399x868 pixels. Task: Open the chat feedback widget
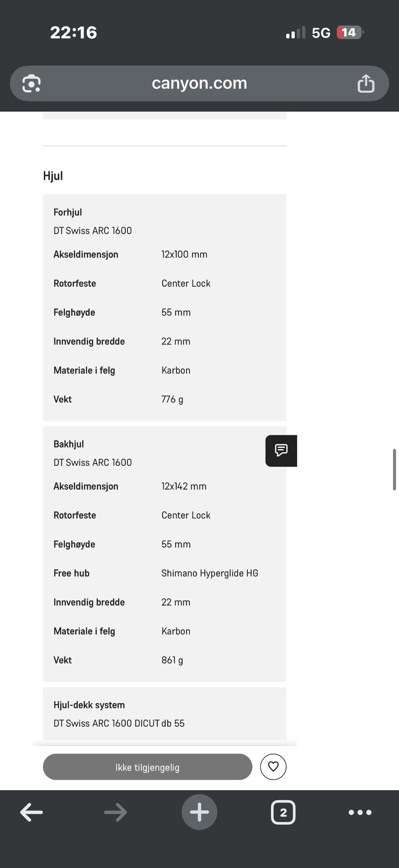tap(281, 450)
